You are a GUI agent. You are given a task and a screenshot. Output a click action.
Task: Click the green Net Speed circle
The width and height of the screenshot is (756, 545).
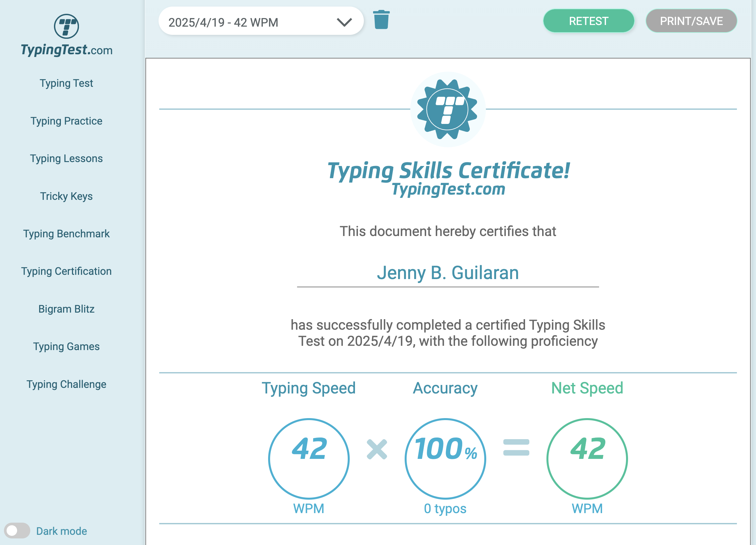coord(587,459)
